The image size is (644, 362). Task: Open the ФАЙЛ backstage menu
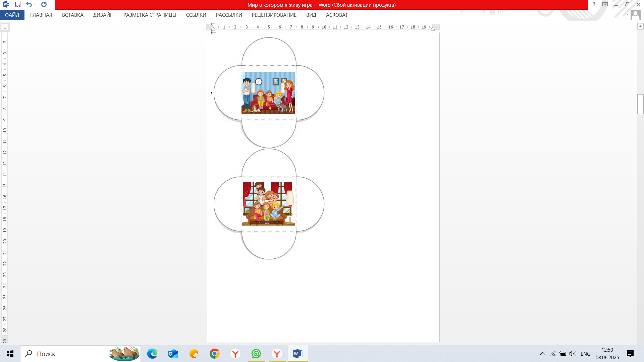[x=12, y=15]
